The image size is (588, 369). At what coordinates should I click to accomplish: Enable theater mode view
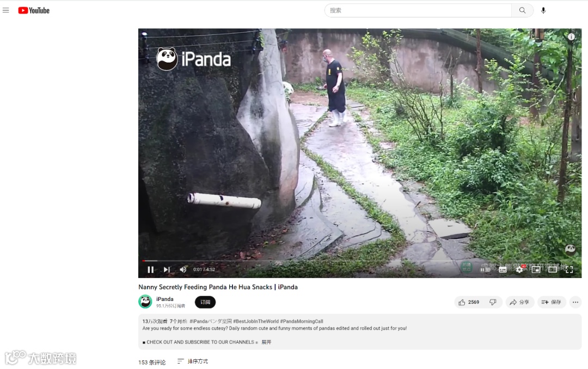click(x=553, y=269)
